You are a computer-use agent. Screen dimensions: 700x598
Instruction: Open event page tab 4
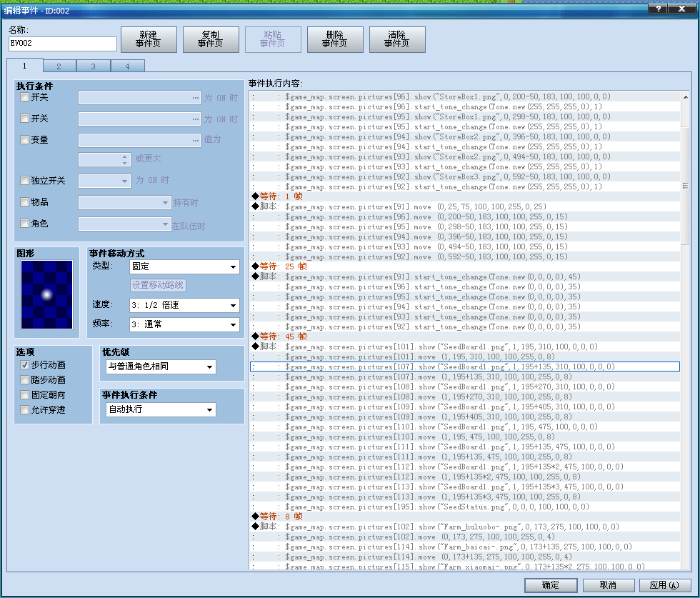pos(128,66)
